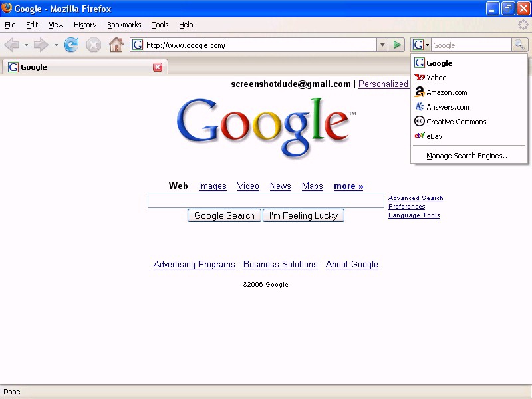Expand the address bar URL history dropdown
This screenshot has height=399, width=532.
click(382, 45)
